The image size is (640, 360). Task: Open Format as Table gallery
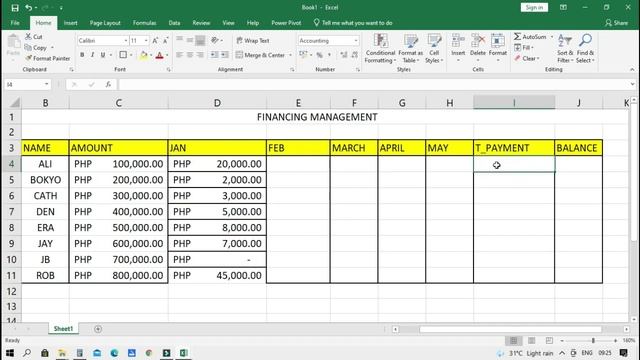pos(411,49)
